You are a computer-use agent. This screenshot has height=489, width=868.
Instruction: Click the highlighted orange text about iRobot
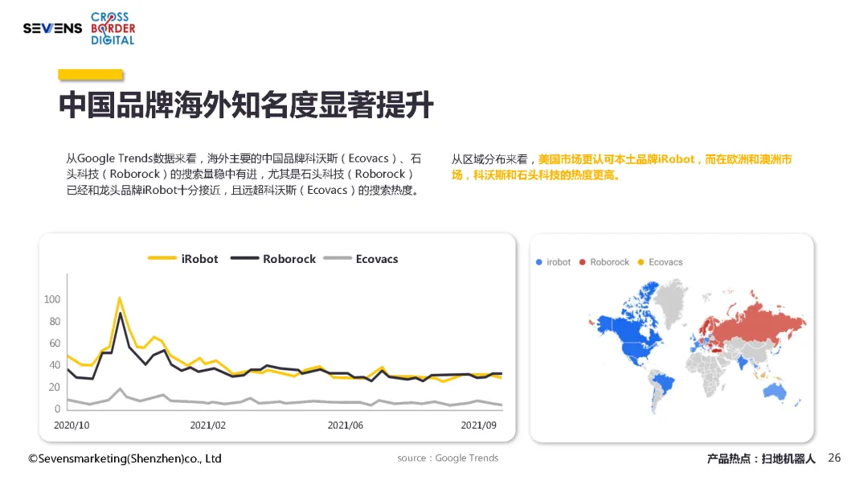(x=621, y=167)
